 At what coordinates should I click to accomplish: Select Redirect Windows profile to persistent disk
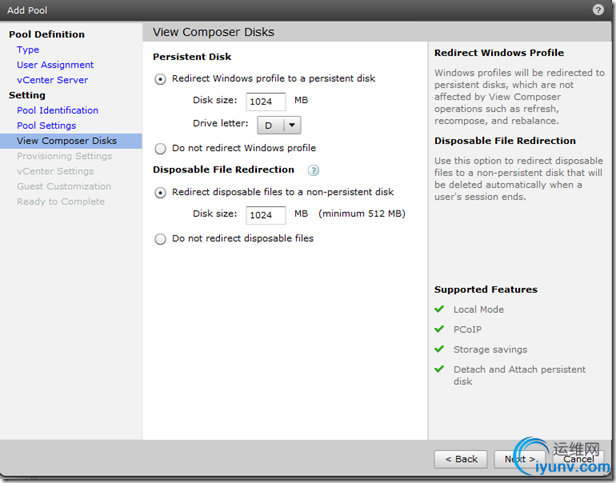(160, 79)
